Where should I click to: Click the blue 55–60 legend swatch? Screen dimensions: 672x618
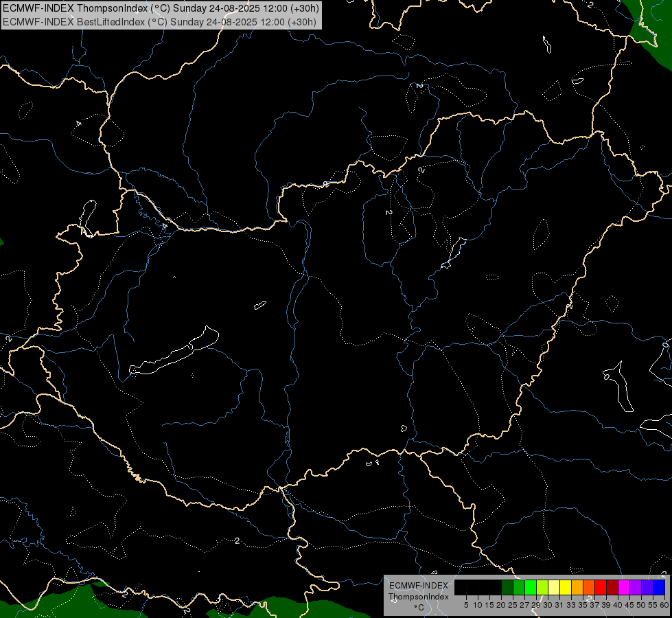[659, 587]
